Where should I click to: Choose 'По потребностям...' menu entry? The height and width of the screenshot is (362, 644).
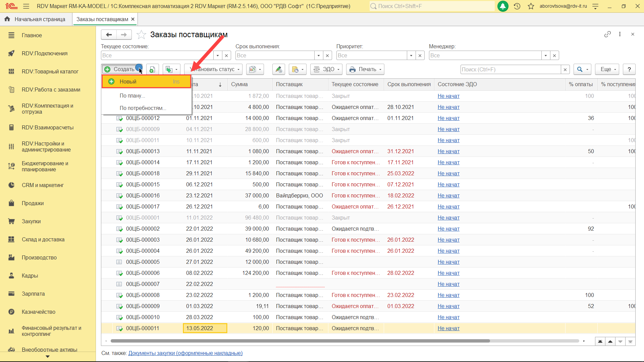[143, 108]
